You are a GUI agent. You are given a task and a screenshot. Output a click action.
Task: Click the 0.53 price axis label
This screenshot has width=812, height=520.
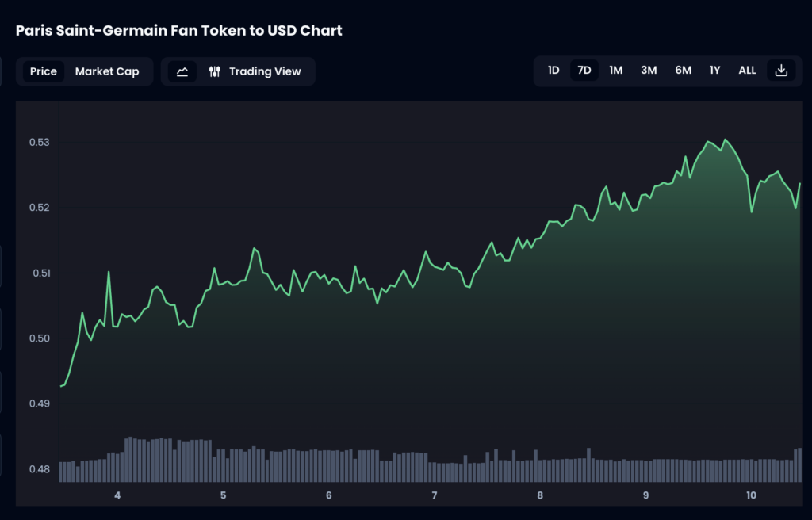40,143
